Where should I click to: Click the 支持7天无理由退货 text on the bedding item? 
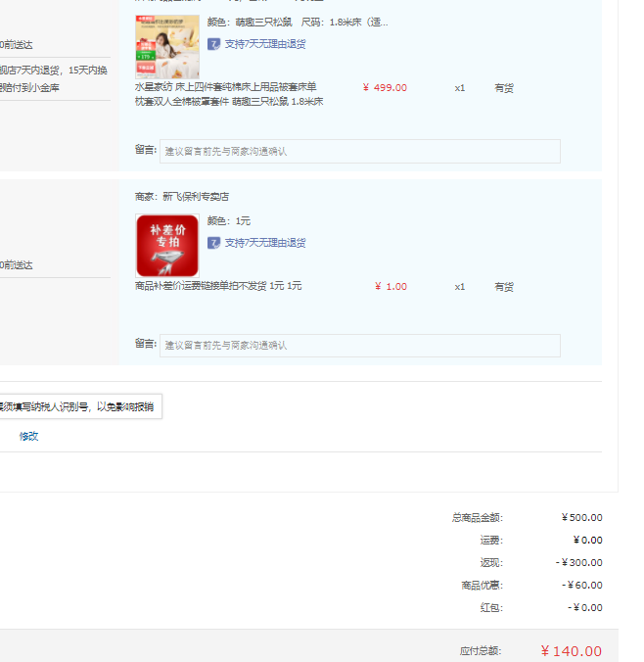265,44
